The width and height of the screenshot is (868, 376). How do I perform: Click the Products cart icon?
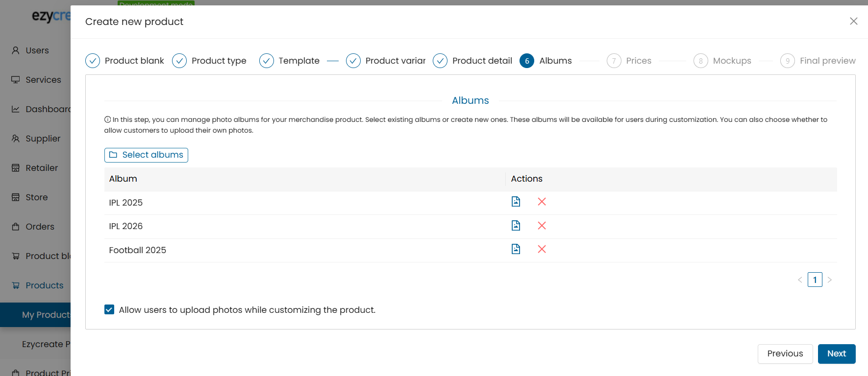(16, 285)
